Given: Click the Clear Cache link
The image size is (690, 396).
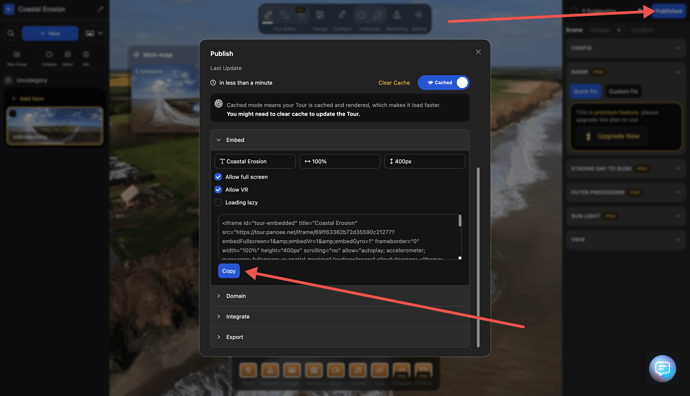Looking at the screenshot, I should coord(394,83).
